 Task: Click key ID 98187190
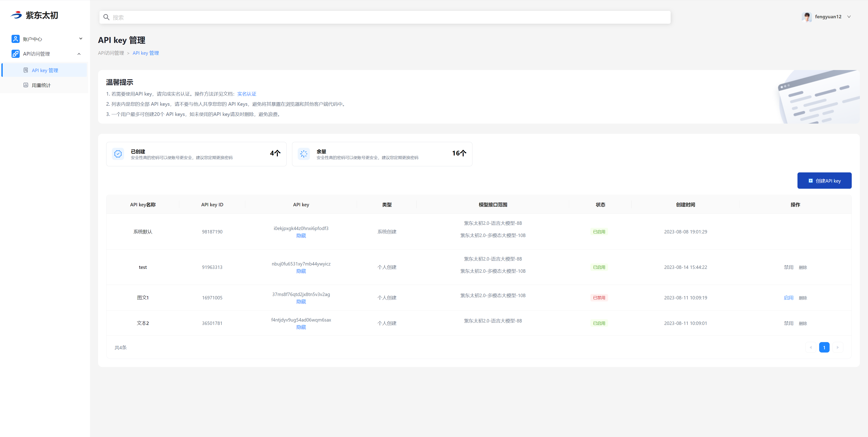point(212,232)
